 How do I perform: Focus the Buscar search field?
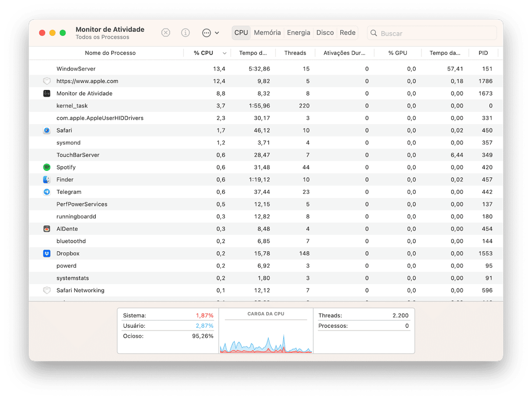432,33
